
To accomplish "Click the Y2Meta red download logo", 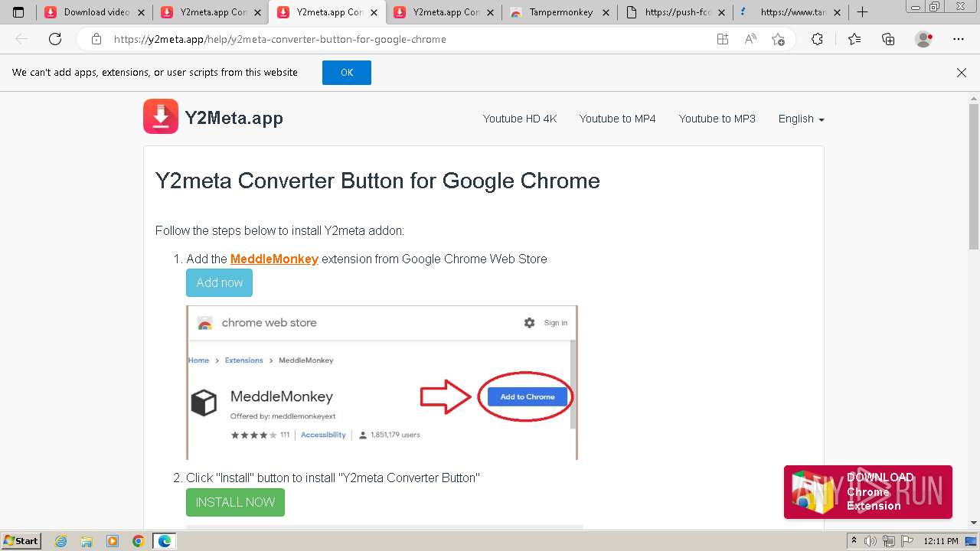I will (161, 116).
